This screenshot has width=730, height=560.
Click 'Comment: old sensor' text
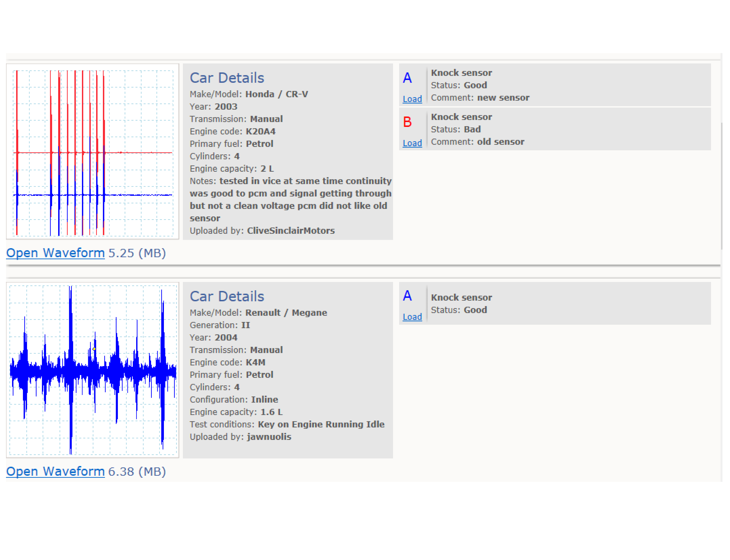point(477,142)
